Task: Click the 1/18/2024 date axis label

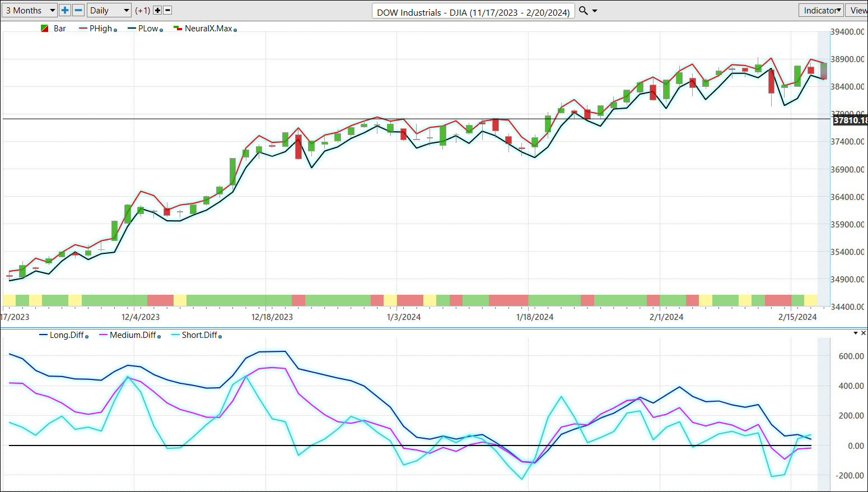Action: pyautogui.click(x=535, y=317)
